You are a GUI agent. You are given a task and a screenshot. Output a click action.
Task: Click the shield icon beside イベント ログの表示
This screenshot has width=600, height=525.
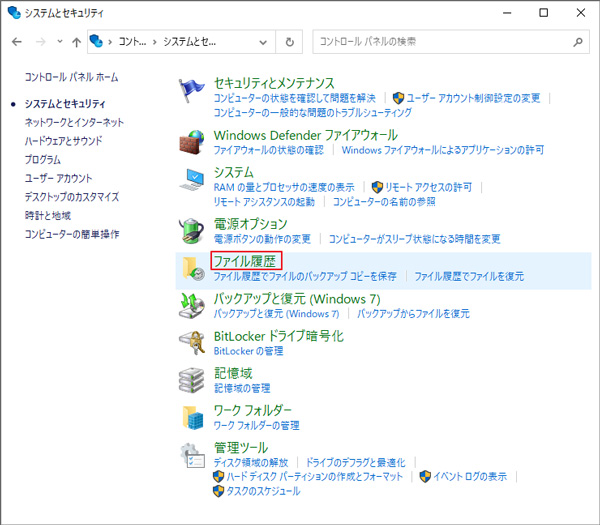[x=425, y=476]
